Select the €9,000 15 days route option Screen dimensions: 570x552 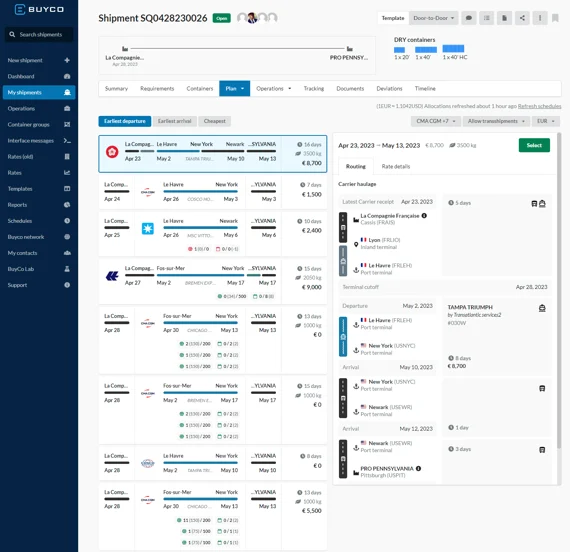213,281
